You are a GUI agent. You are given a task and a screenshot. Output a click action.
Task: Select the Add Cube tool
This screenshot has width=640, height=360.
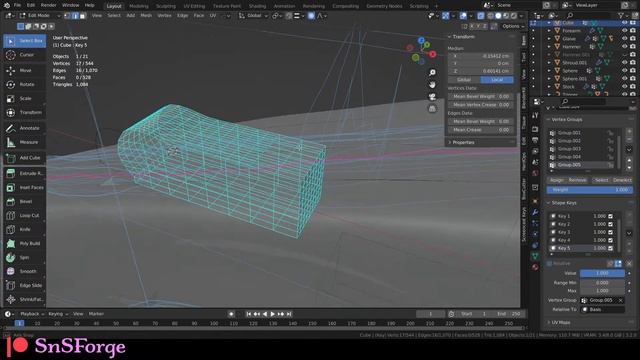click(x=24, y=158)
